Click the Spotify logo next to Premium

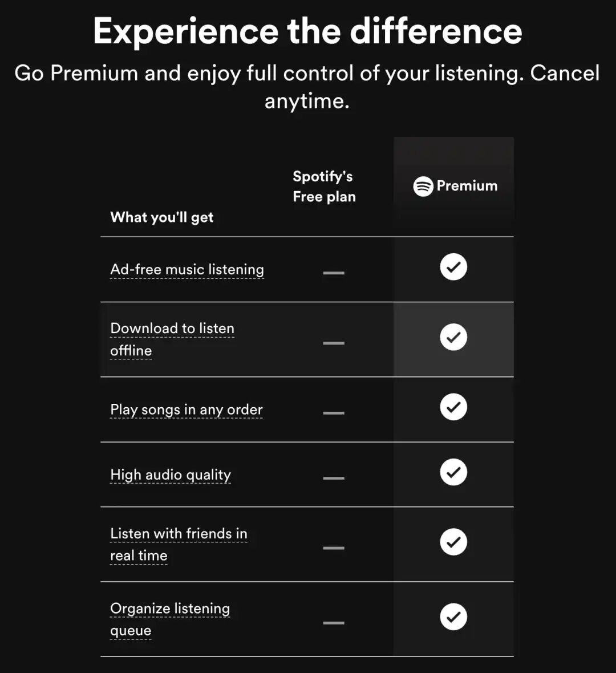(423, 187)
